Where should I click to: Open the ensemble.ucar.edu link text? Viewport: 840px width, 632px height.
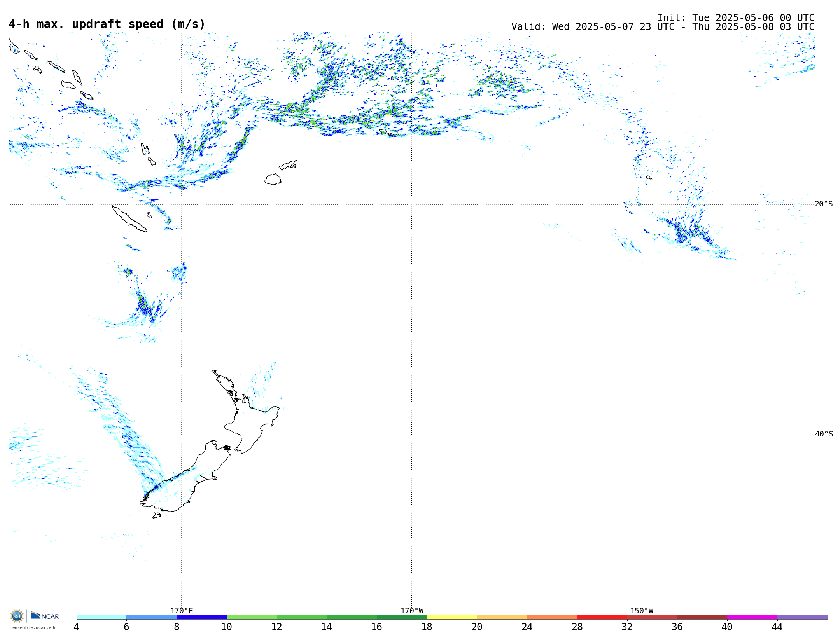click(35, 627)
